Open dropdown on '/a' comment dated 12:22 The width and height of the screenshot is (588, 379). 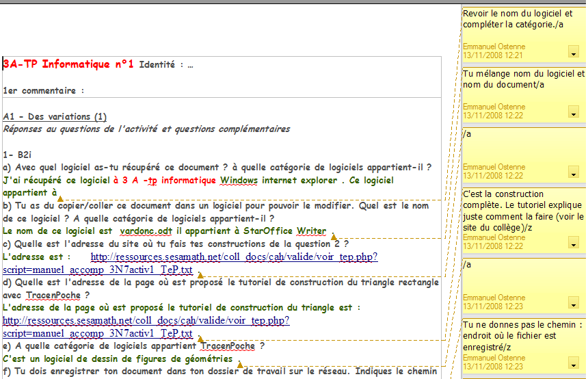574,172
